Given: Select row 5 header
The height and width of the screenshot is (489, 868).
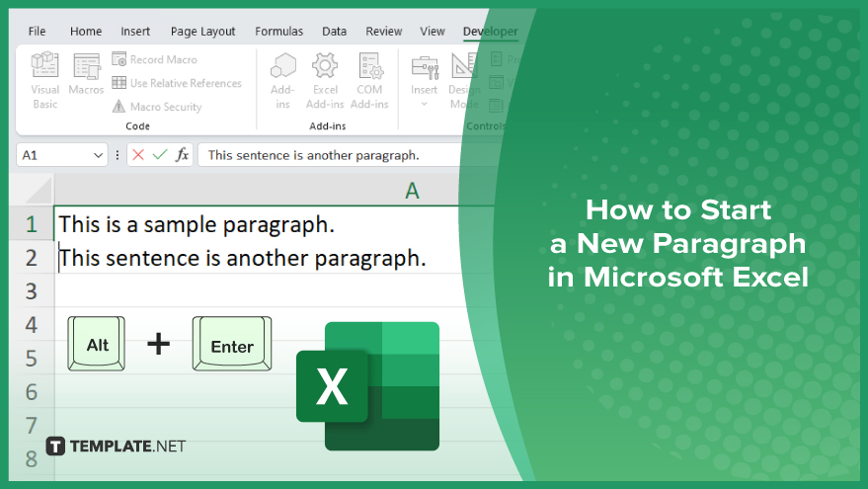Looking at the screenshot, I should click(32, 359).
